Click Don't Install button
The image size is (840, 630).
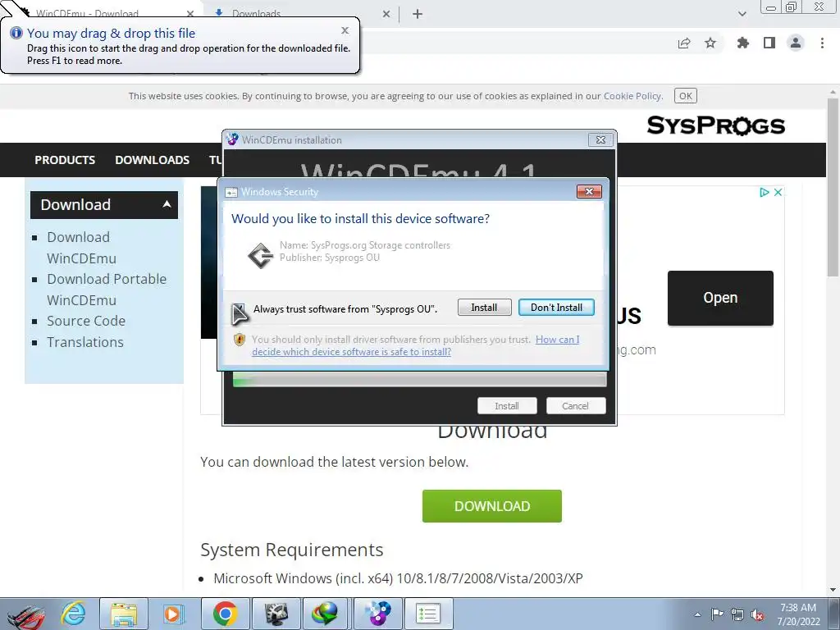[556, 308]
